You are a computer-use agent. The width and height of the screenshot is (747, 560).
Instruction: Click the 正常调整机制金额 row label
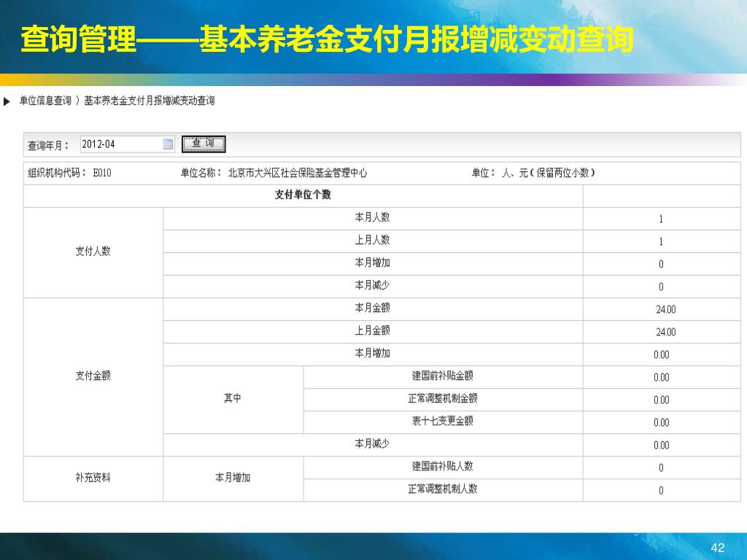pyautogui.click(x=443, y=399)
